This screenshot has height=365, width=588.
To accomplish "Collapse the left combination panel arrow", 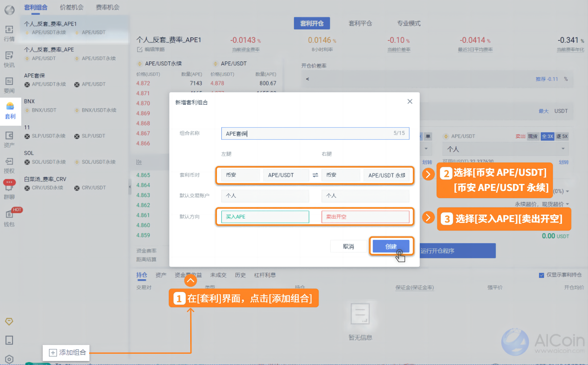I will click(130, 187).
